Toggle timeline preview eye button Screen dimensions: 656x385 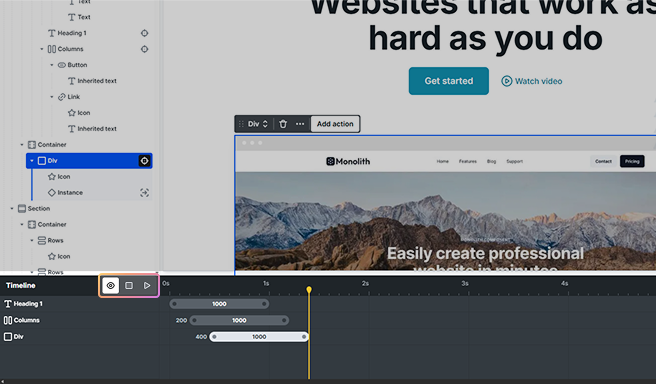pos(110,286)
